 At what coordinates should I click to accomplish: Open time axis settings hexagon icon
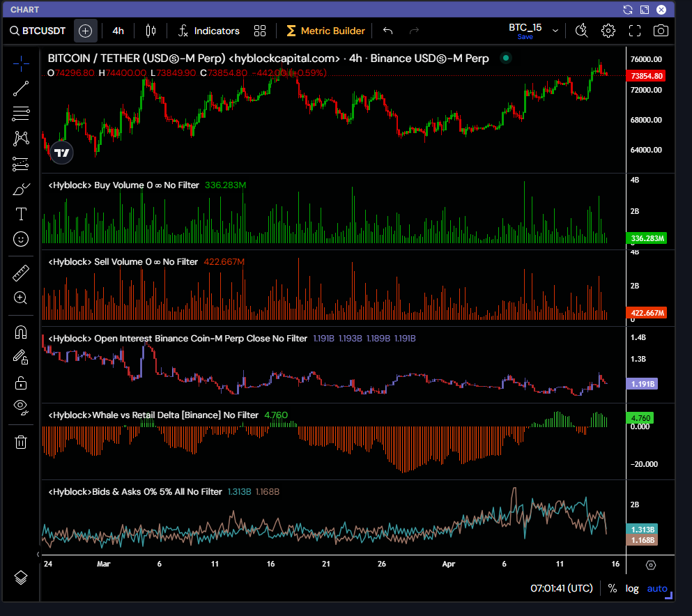tap(651, 565)
